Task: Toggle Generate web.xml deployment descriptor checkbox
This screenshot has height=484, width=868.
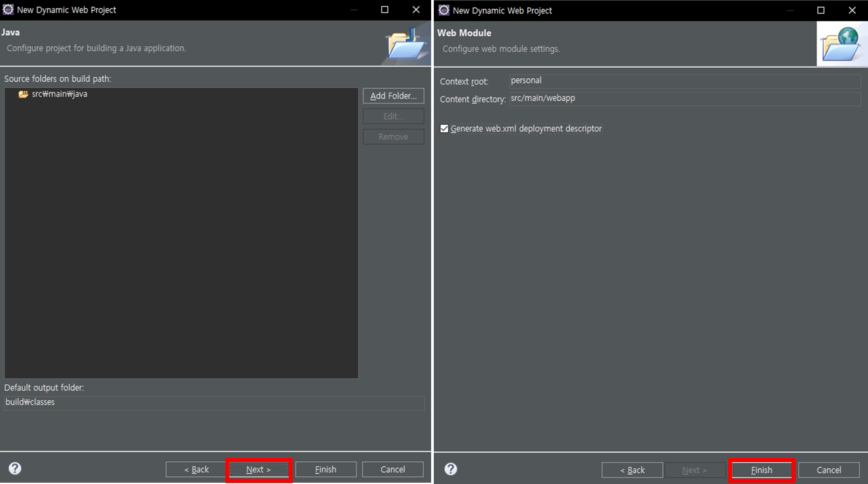Action: point(444,129)
